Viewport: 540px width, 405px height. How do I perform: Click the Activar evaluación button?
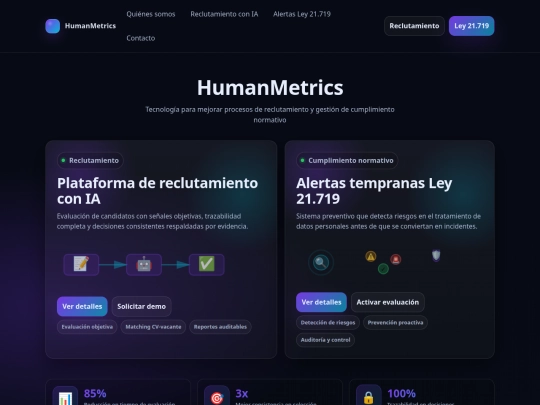pos(388,302)
